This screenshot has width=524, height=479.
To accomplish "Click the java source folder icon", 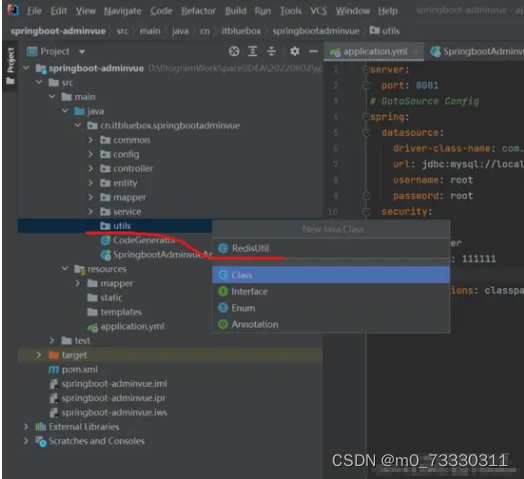I will (x=80, y=111).
